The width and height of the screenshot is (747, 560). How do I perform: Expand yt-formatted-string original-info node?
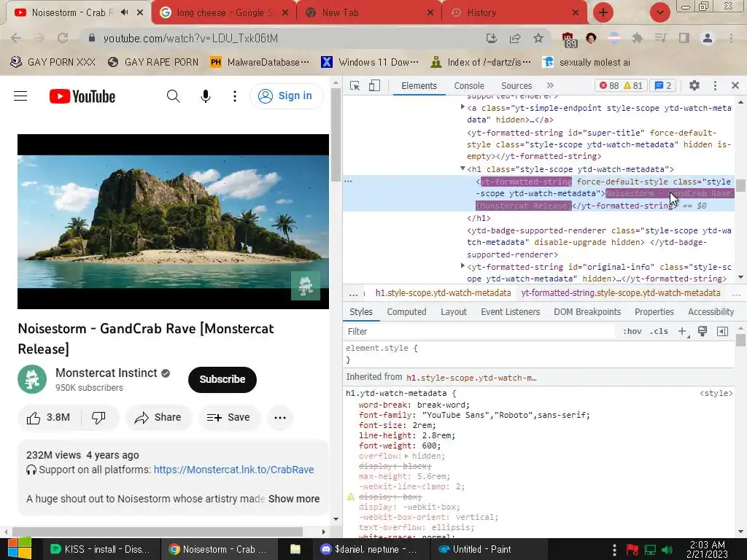[x=462, y=266]
